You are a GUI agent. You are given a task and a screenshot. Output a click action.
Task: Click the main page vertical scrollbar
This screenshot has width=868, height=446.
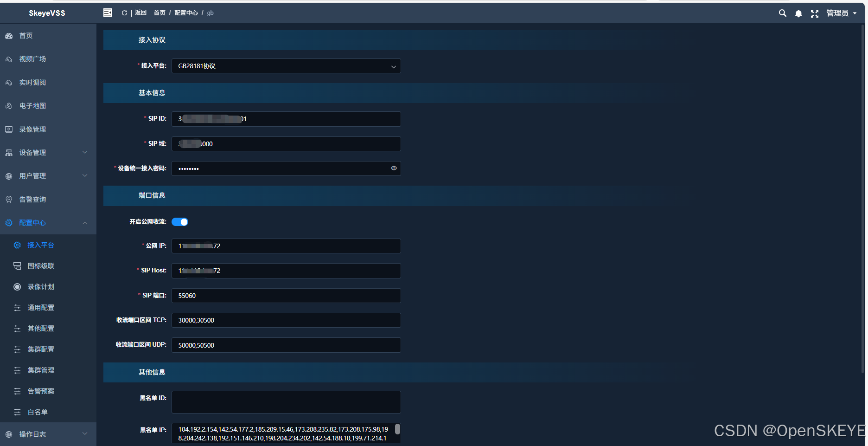[x=863, y=199]
